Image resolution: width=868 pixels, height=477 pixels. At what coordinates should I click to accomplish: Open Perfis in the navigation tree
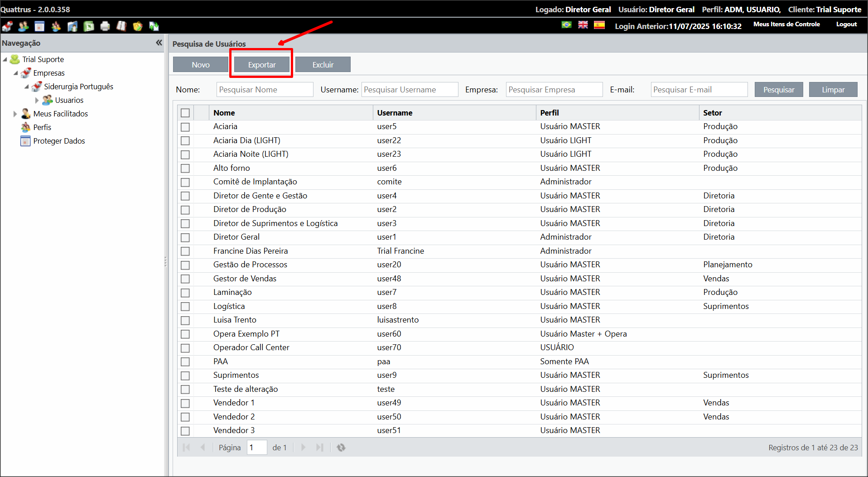[x=42, y=127]
